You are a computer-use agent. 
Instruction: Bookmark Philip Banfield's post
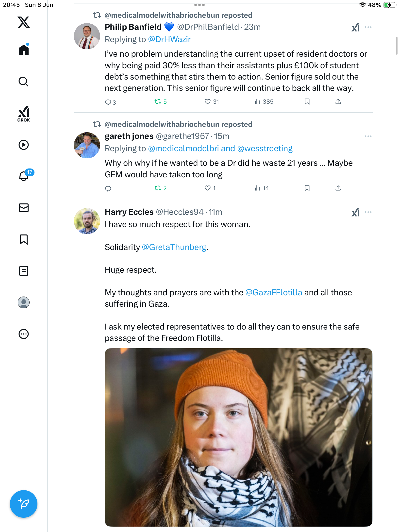pos(307,101)
